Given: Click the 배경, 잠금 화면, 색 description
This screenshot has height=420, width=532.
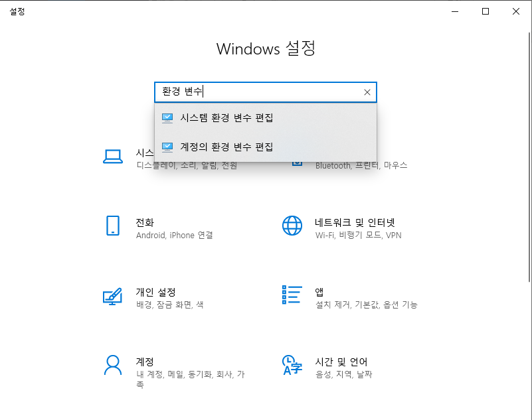Looking at the screenshot, I should [170, 305].
